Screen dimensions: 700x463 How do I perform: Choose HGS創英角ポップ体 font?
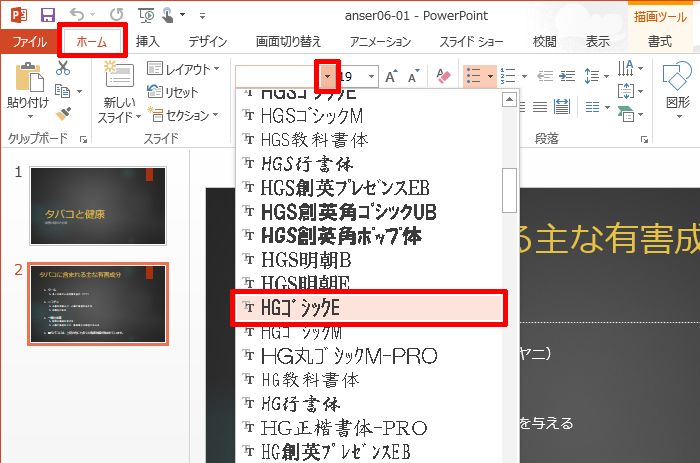pos(368,236)
